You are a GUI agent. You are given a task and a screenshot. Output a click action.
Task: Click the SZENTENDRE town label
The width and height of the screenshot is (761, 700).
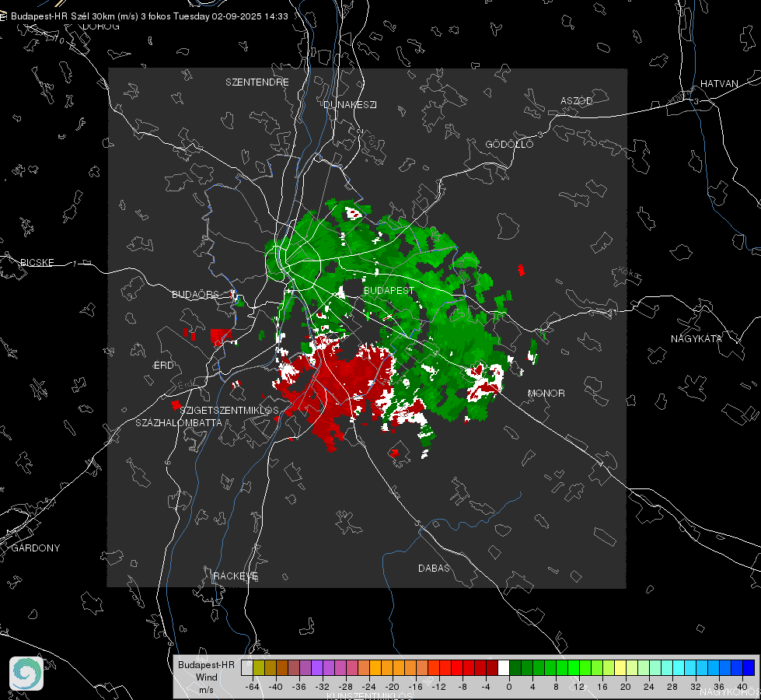[x=257, y=82]
